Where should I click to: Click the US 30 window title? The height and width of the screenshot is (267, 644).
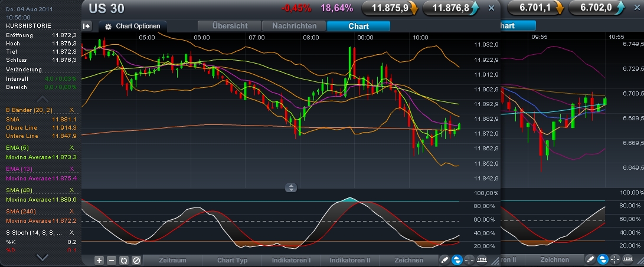(x=106, y=8)
